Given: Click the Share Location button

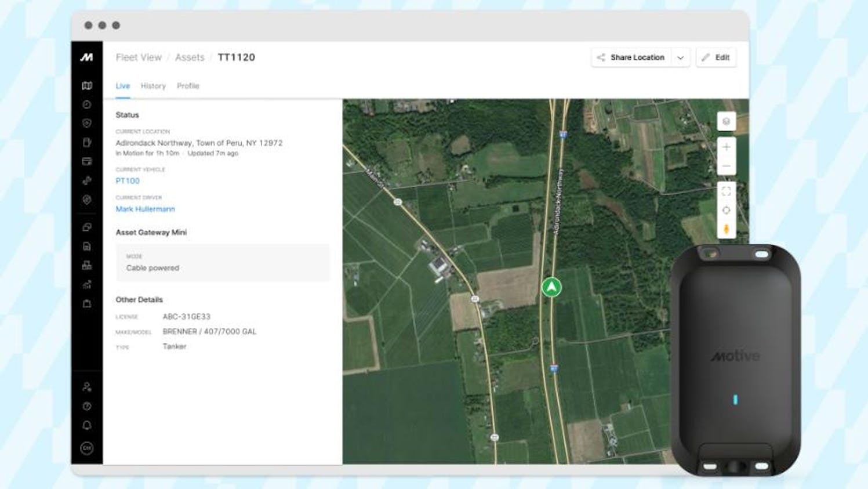Looking at the screenshot, I should click(x=631, y=57).
